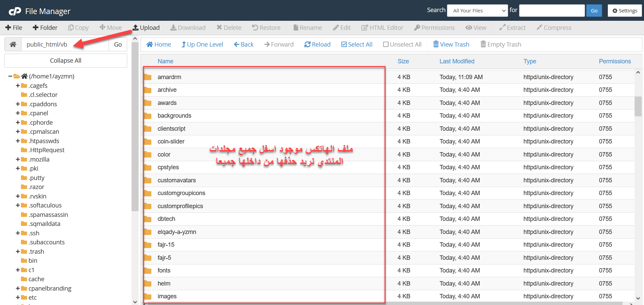
Task: Open the Settings gear button
Action: click(x=625, y=11)
